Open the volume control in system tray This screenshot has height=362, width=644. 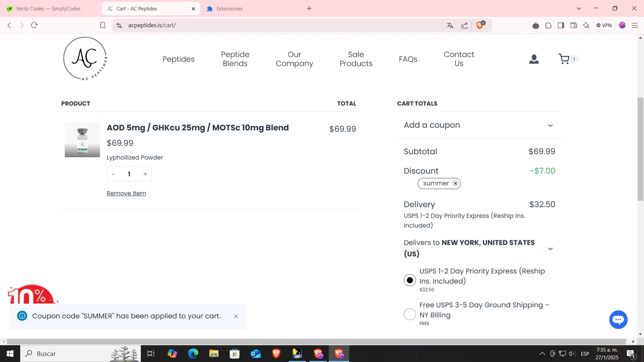coord(572,353)
